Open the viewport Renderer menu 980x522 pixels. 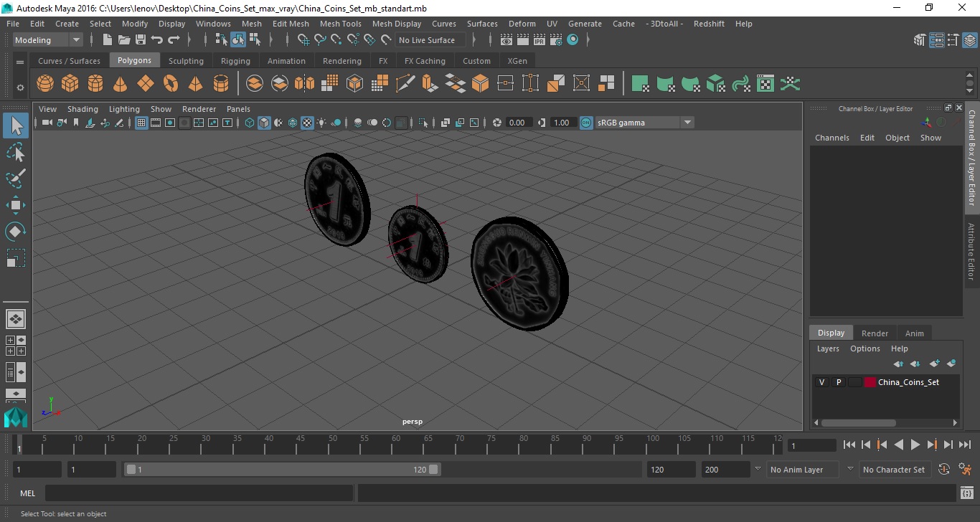[x=199, y=109]
